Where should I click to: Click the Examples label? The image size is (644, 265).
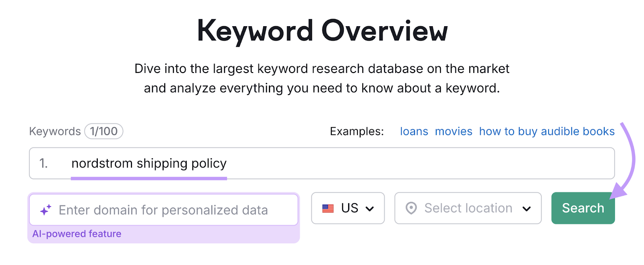356,131
